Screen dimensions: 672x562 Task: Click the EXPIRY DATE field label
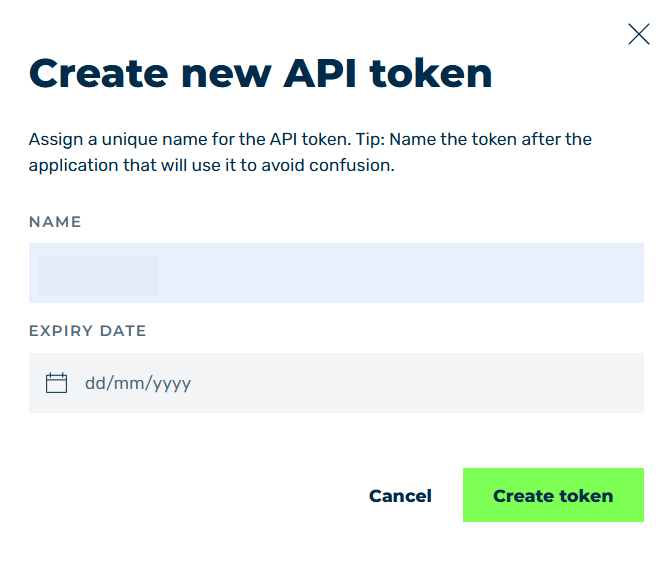(x=87, y=331)
